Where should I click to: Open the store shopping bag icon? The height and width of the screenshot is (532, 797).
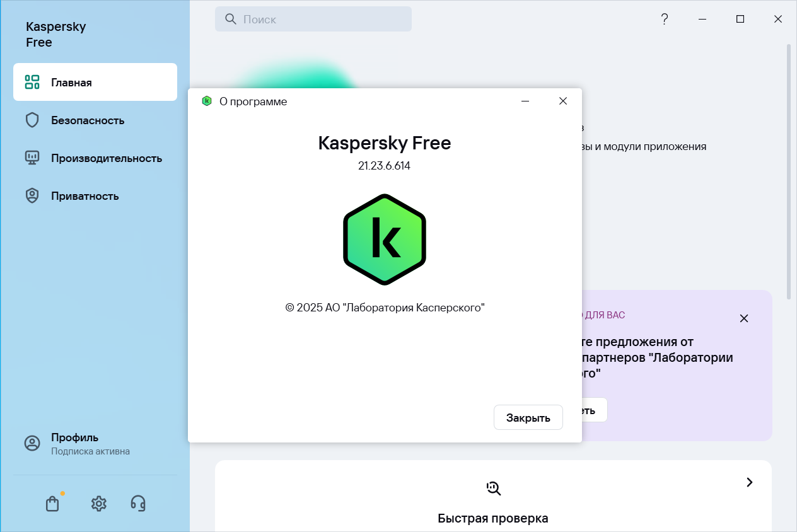click(x=52, y=504)
